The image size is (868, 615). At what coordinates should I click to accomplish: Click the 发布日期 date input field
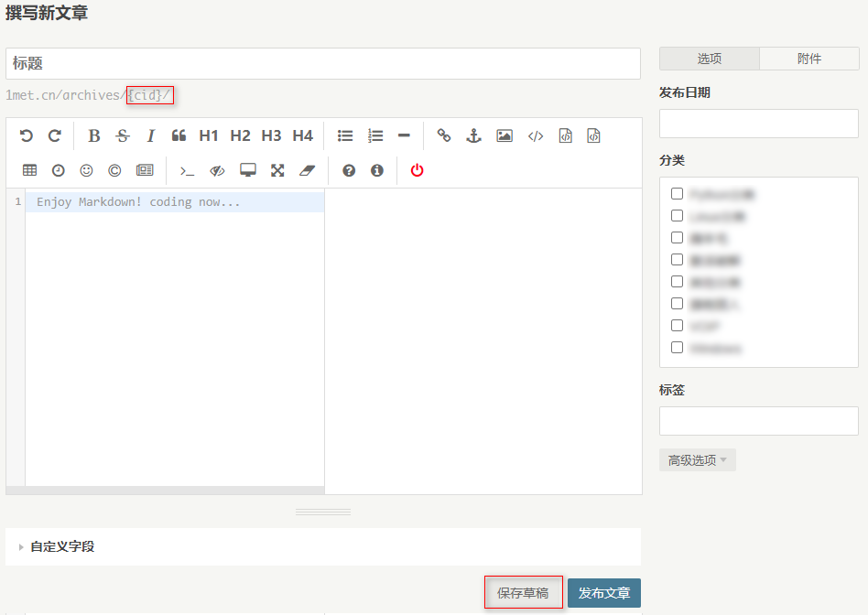coord(759,124)
